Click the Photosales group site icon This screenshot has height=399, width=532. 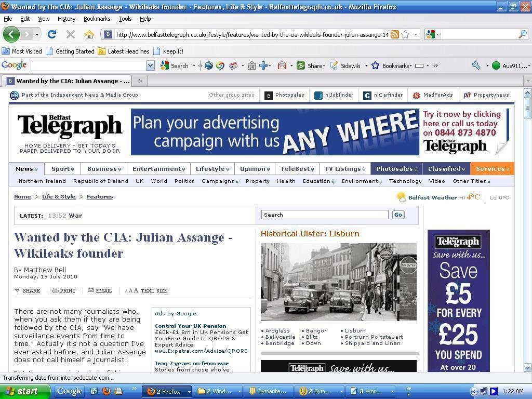coord(269,96)
